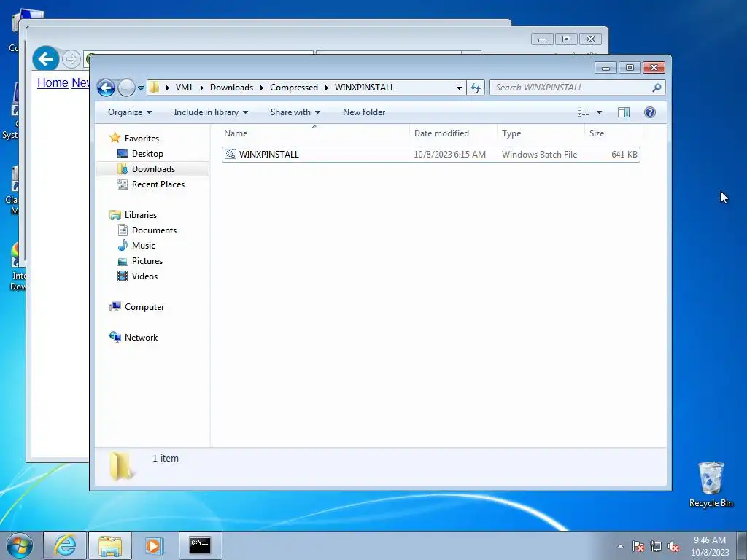This screenshot has width=747, height=560.
Task: Open the clock showing 9:46 AM
Action: point(710,546)
